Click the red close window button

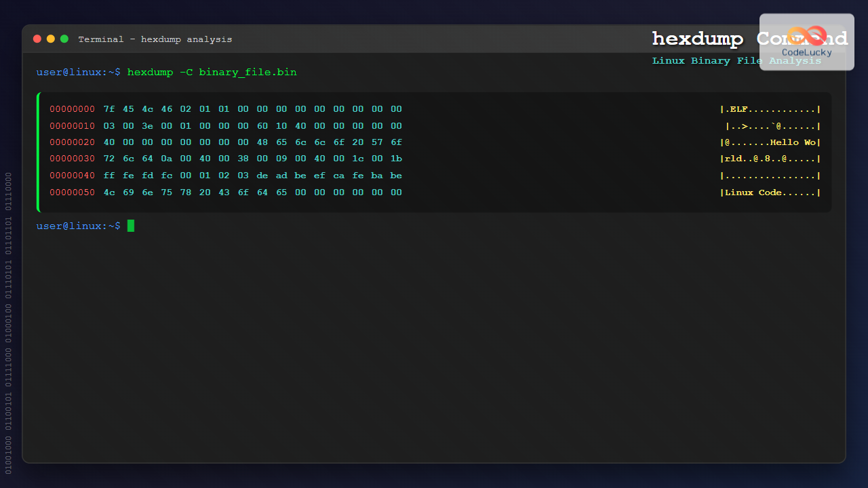click(x=37, y=39)
